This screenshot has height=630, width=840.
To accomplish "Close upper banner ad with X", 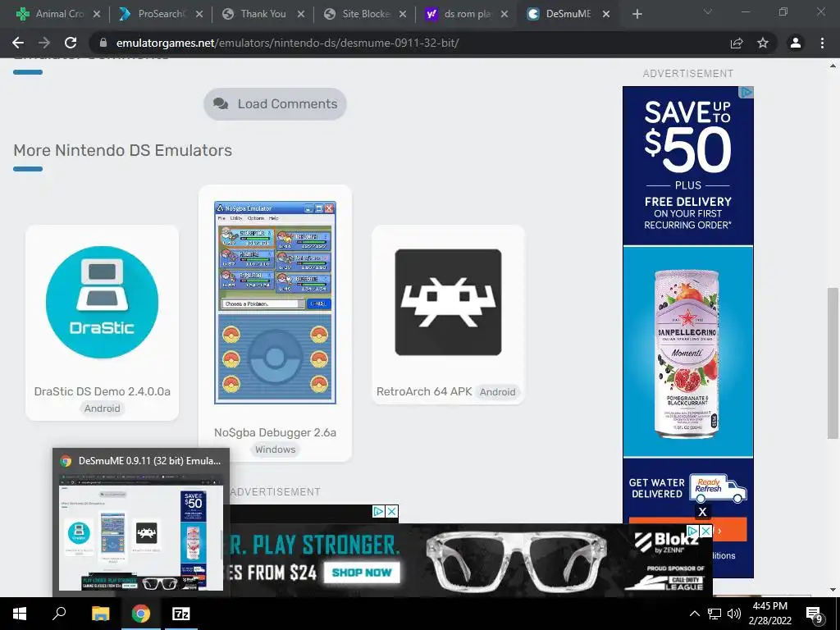I will 392,511.
